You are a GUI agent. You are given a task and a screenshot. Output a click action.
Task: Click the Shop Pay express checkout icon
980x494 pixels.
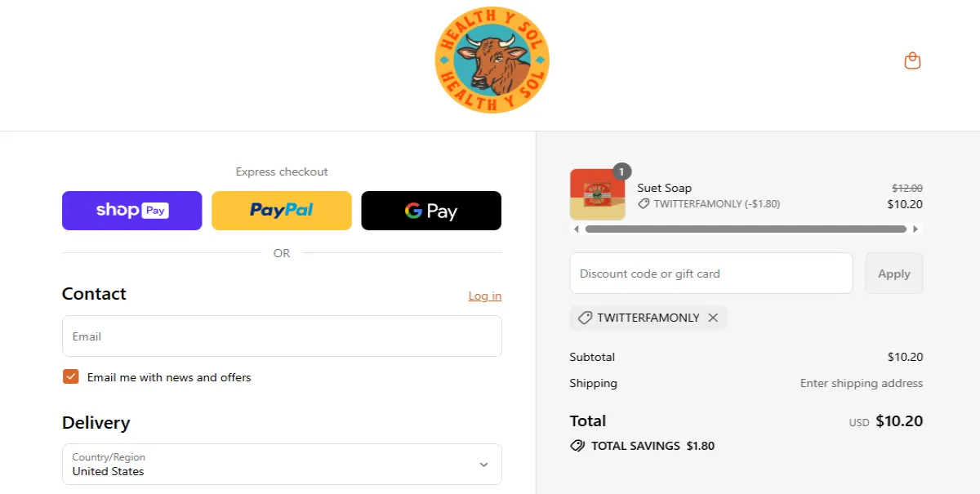[x=131, y=211]
